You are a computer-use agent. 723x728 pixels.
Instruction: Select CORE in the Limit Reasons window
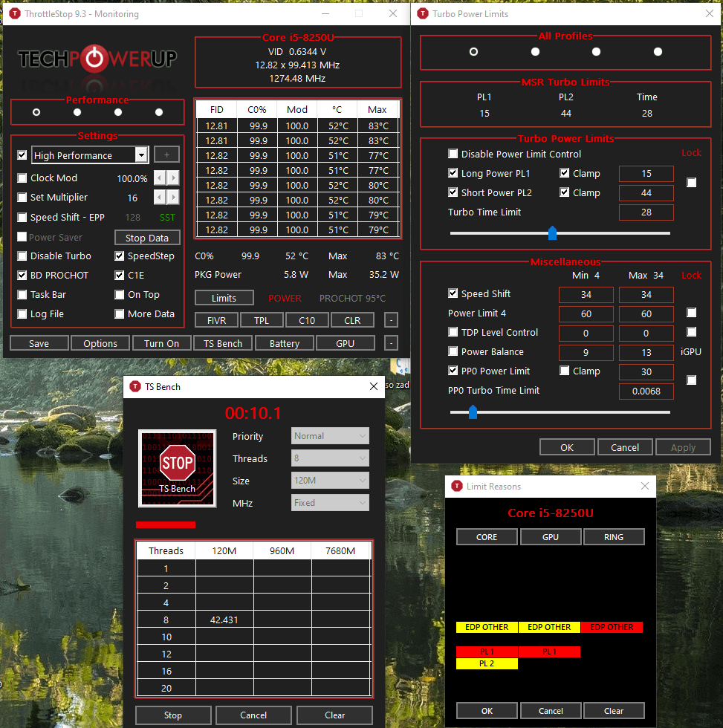[x=487, y=536]
